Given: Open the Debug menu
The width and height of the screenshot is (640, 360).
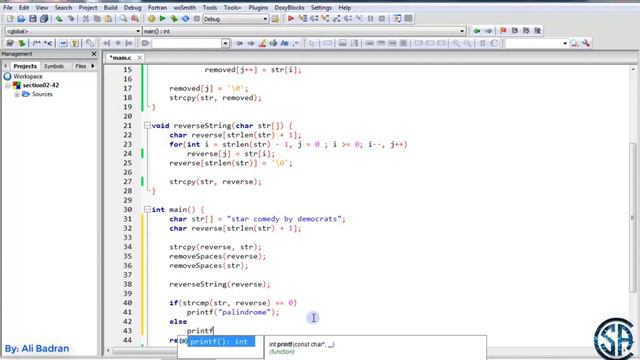Looking at the screenshot, I should click(132, 7).
